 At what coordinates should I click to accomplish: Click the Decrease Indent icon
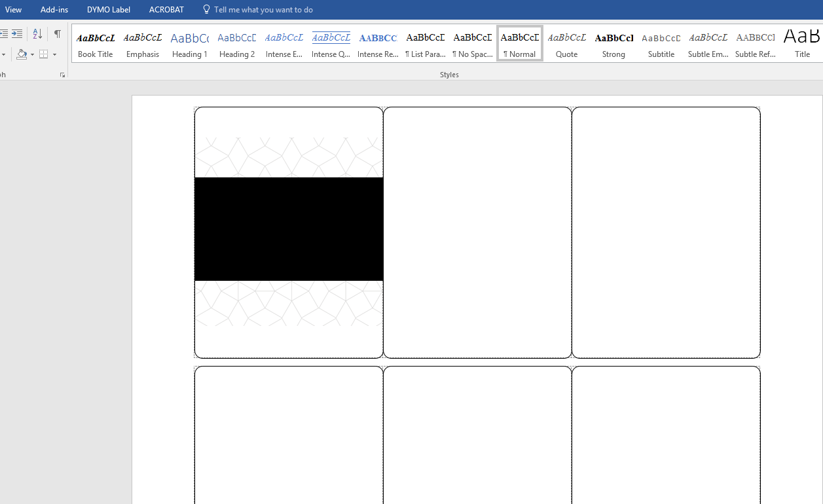3,33
